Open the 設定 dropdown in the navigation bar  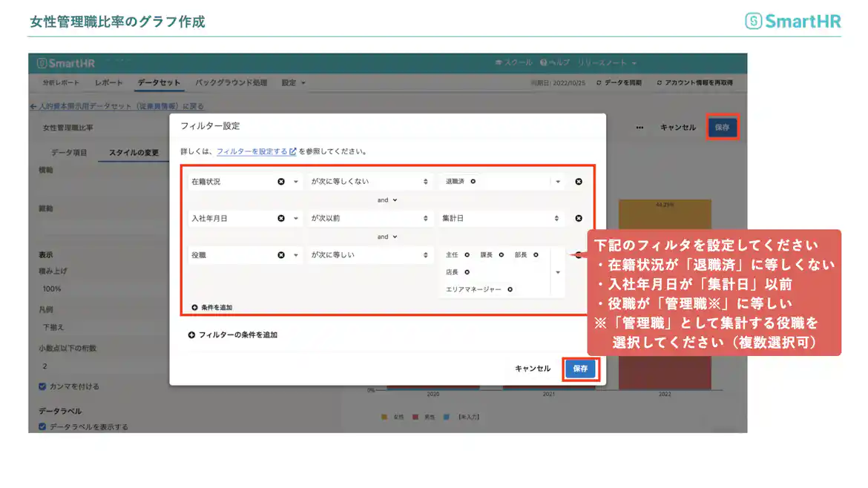tap(292, 82)
